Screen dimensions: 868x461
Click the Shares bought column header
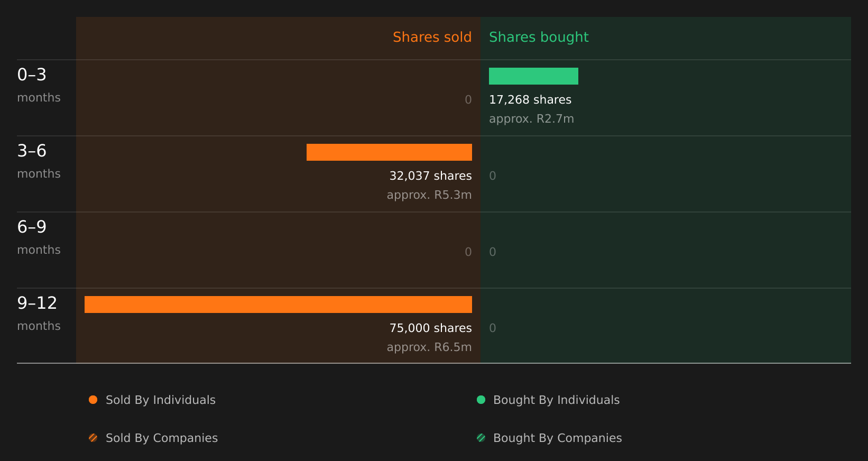point(539,37)
